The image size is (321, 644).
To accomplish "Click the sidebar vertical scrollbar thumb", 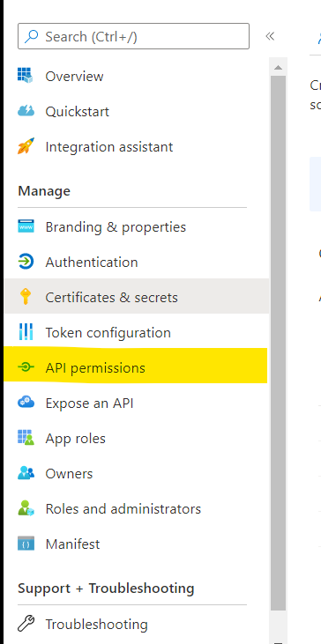I will click(x=279, y=343).
